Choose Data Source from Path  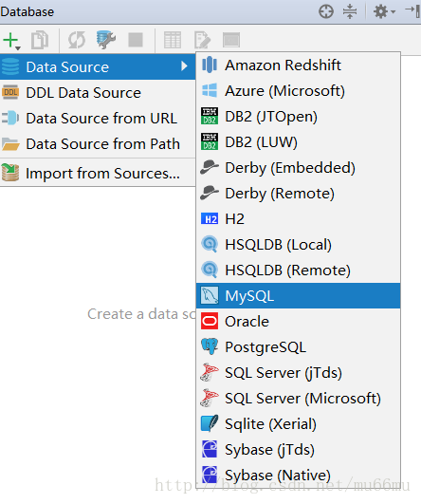pos(98,143)
